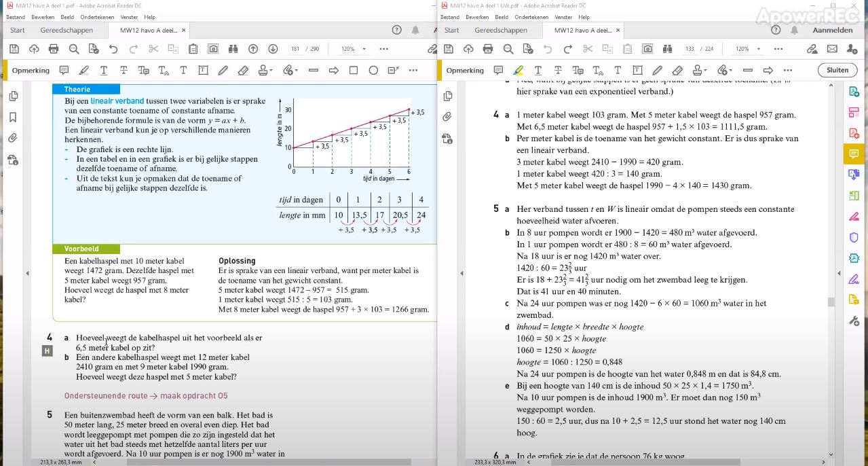This screenshot has width=868, height=466.
Task: Select text box tool in left window
Action: click(x=203, y=70)
